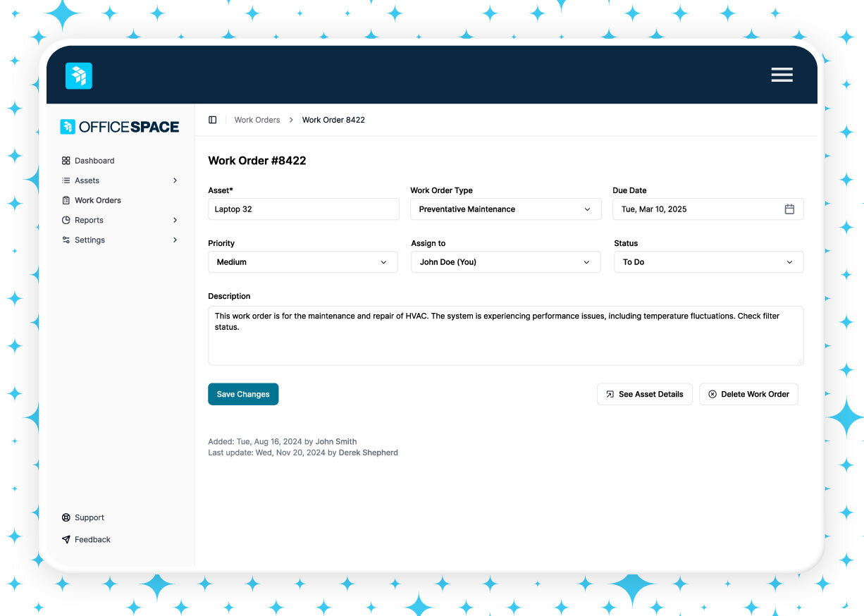Open the hamburger menu
The height and width of the screenshot is (616, 864).
click(782, 75)
